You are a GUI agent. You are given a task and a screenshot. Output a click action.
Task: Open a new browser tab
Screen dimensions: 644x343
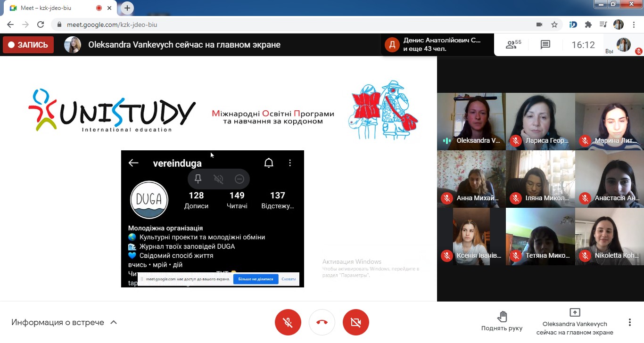coord(127,8)
